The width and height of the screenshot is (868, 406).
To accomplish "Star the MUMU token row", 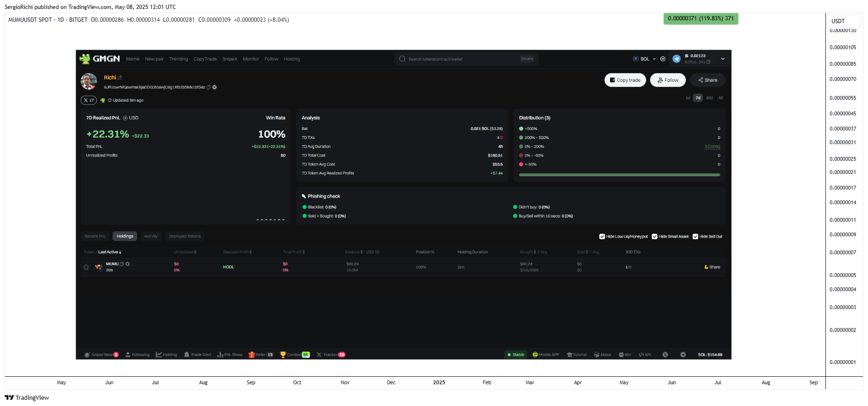I will point(86,267).
